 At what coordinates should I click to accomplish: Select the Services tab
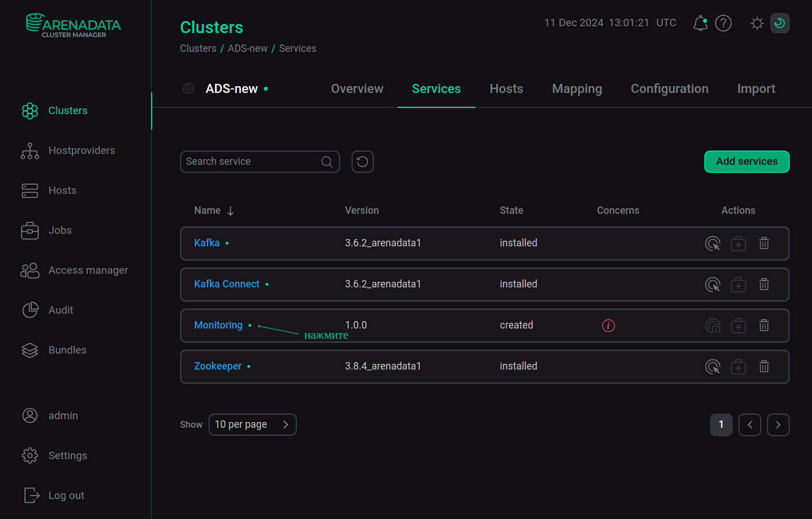[436, 89]
